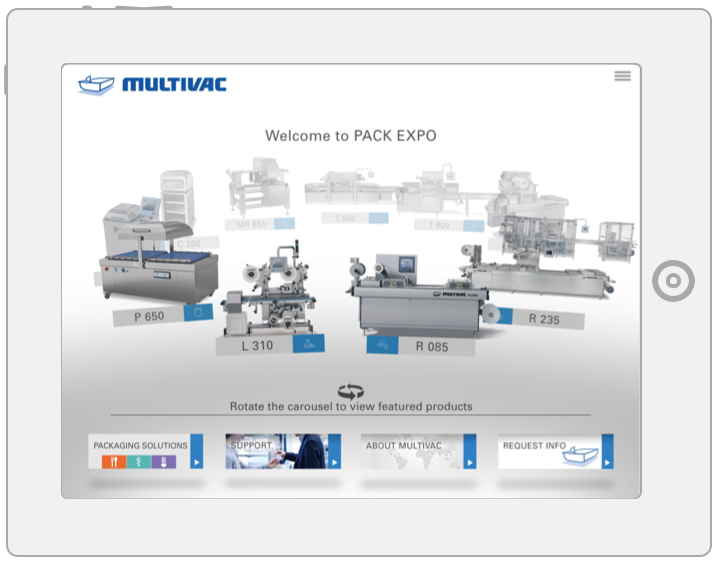The image size is (718, 563).
Task: Open the Request Info tile
Action: (x=556, y=451)
